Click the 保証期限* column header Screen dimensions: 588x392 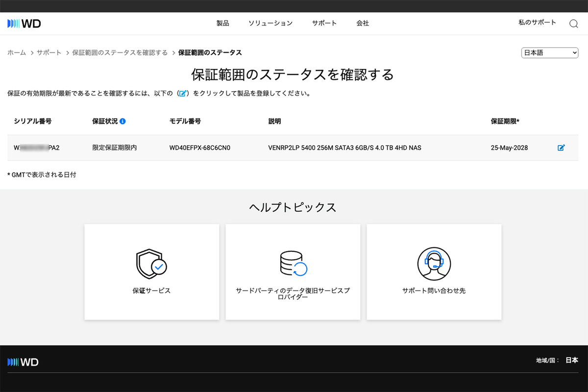pos(505,121)
